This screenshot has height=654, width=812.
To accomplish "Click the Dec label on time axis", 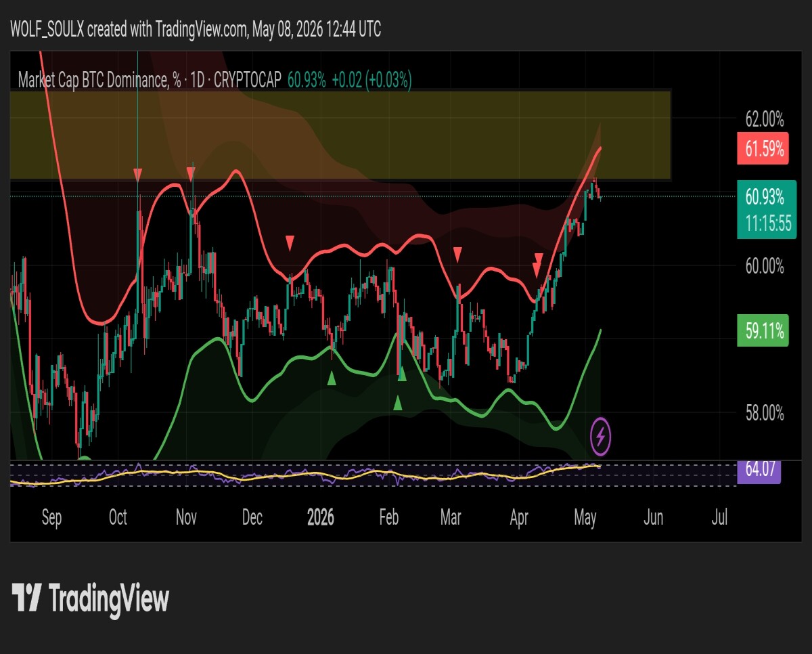I will [252, 518].
